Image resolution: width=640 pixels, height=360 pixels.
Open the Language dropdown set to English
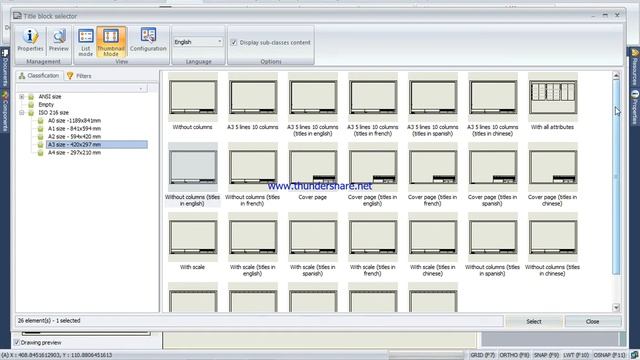(198, 42)
